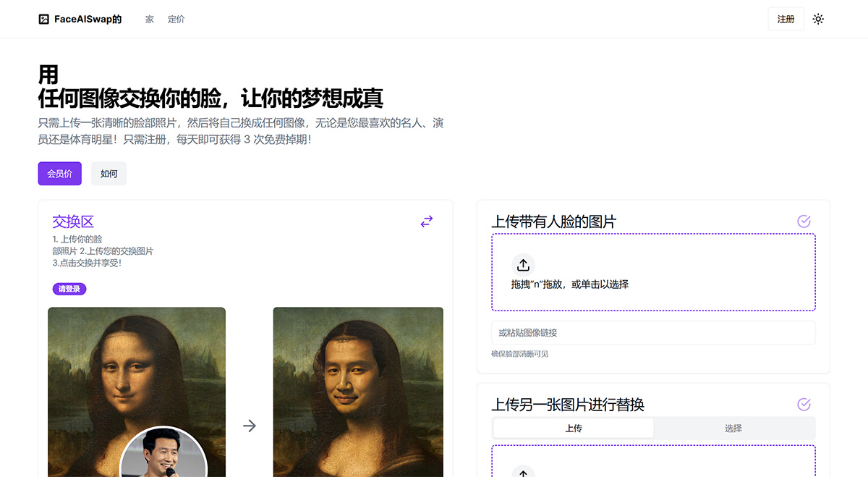Click the arrow icon between the two preview images
868x477 pixels.
click(249, 426)
